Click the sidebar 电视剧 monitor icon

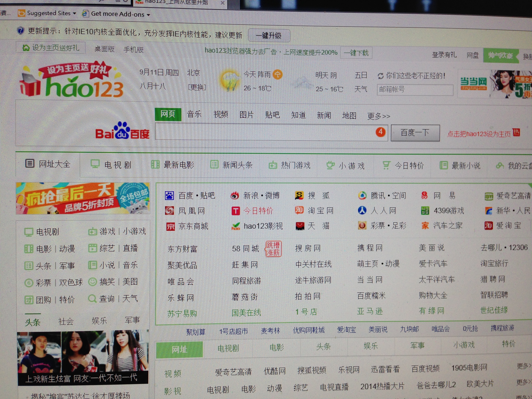click(29, 232)
